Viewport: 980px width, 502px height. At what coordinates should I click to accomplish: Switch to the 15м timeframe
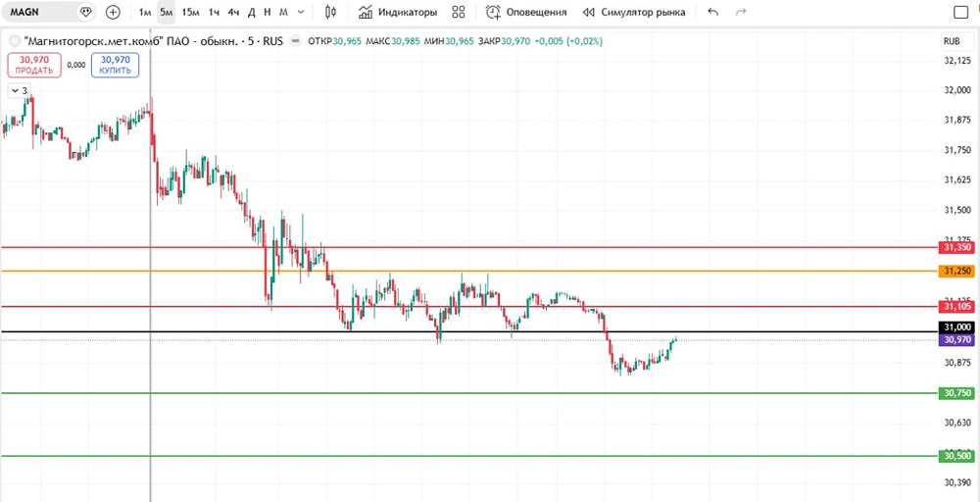coord(191,12)
